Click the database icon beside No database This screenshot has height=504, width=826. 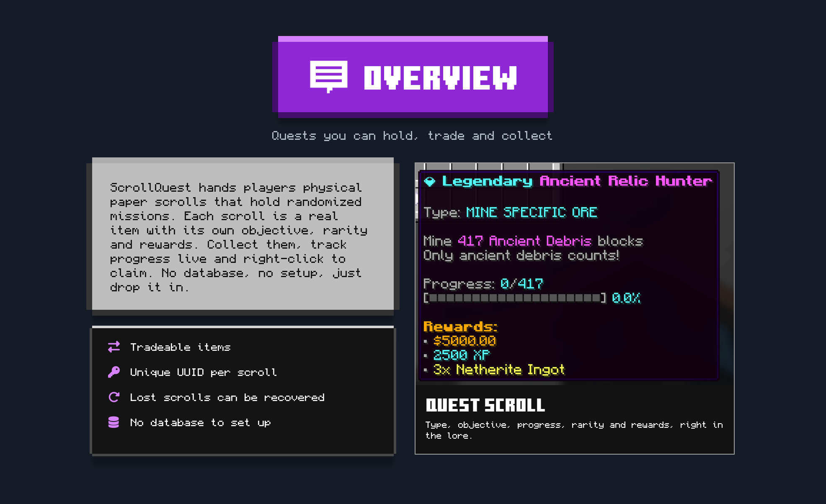[x=114, y=422]
